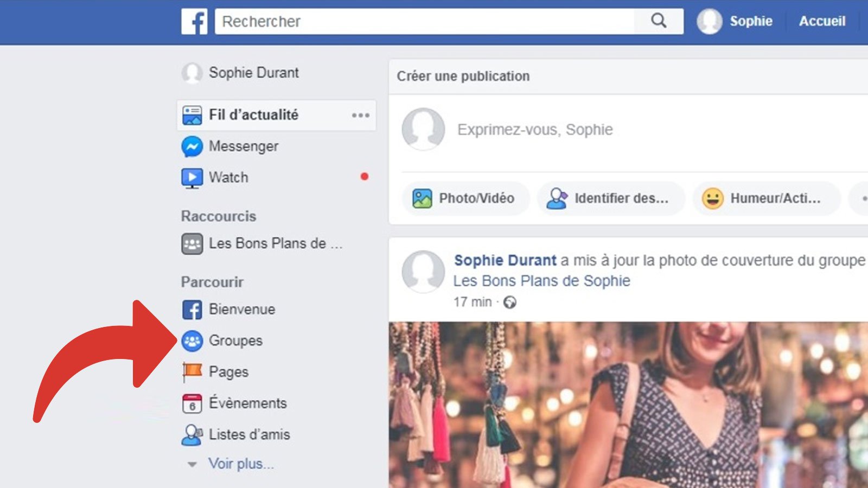Image resolution: width=868 pixels, height=488 pixels.
Task: Click the Facebook logo
Action: tap(195, 22)
